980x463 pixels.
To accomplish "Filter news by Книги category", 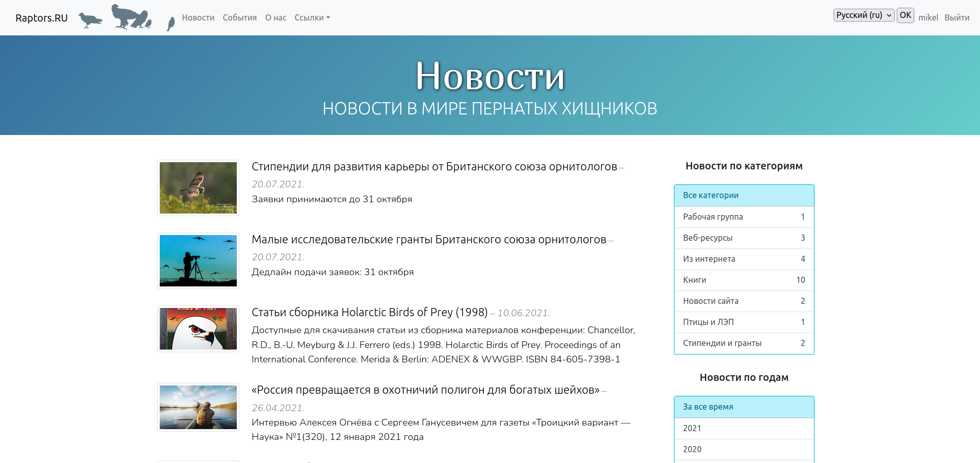I will tap(744, 280).
